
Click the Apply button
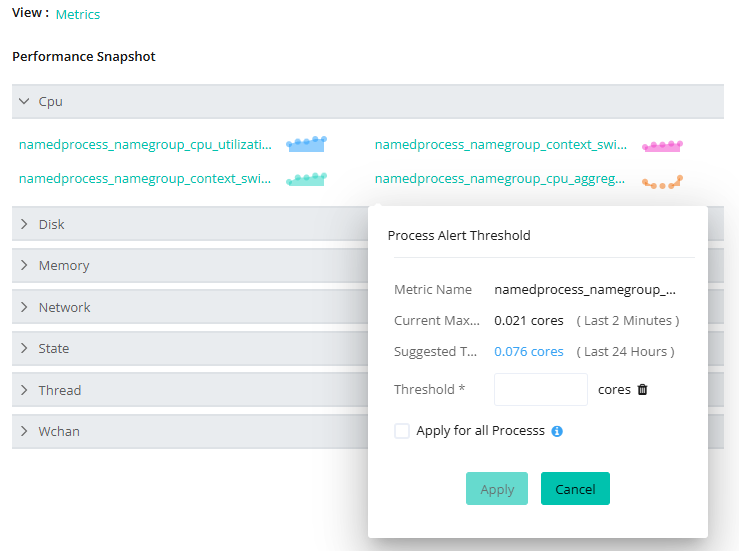coord(497,489)
